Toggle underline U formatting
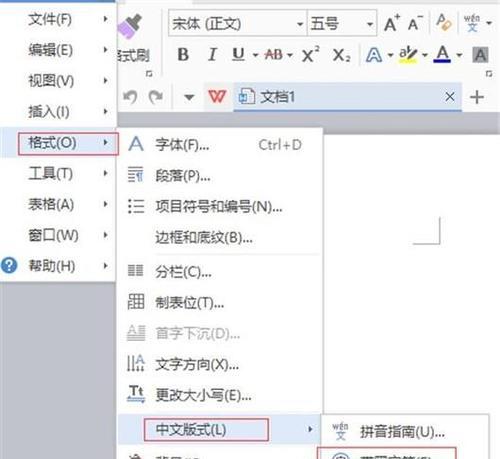Image resolution: width=500 pixels, height=459 pixels. pos(238,55)
